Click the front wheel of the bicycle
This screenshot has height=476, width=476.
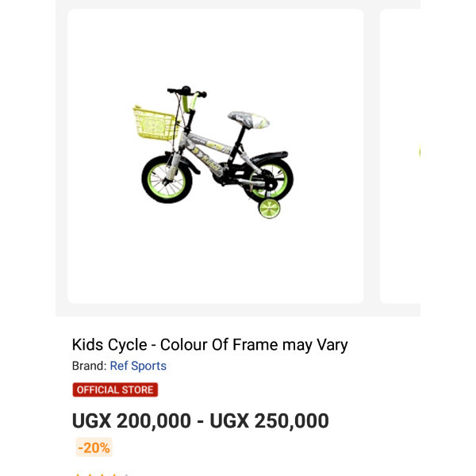pos(167,179)
